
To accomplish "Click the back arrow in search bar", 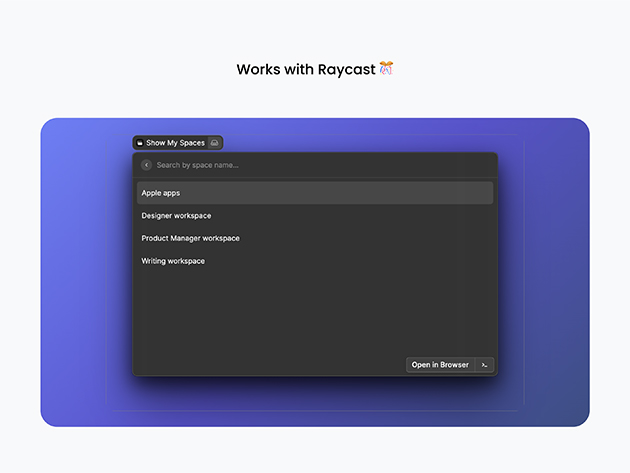I will [146, 165].
